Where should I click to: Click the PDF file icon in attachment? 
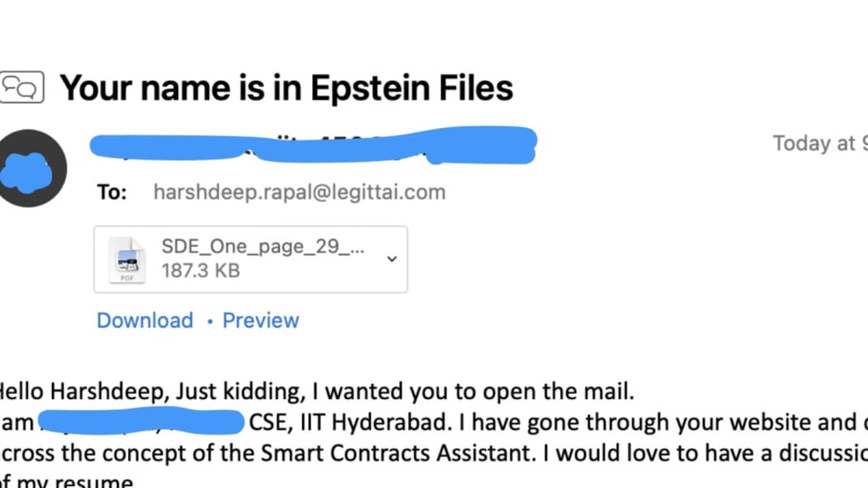coord(127,259)
